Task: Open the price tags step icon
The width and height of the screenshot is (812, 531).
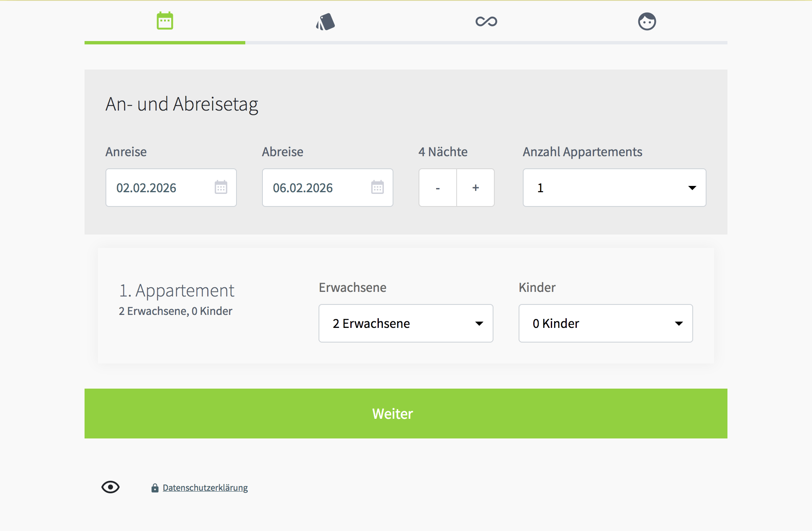Action: (x=326, y=22)
